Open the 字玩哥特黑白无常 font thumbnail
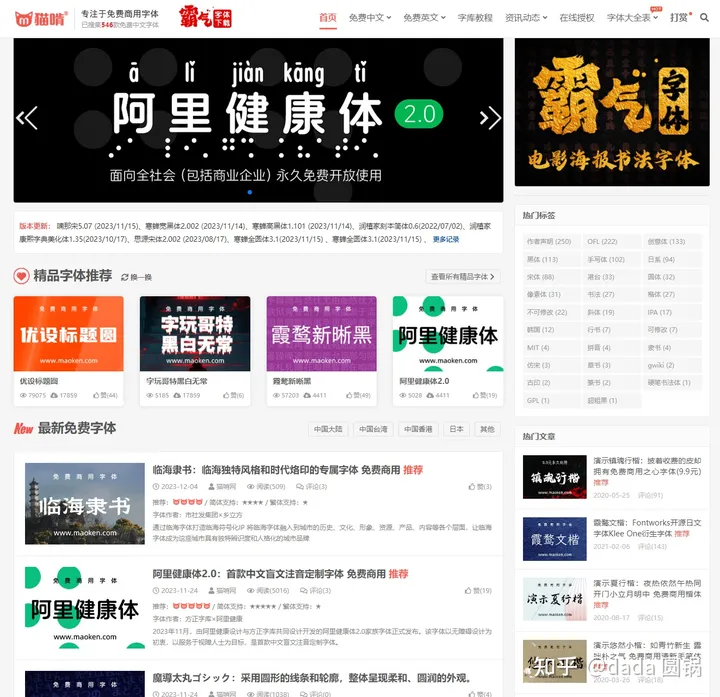This screenshot has width=720, height=697. (x=195, y=334)
